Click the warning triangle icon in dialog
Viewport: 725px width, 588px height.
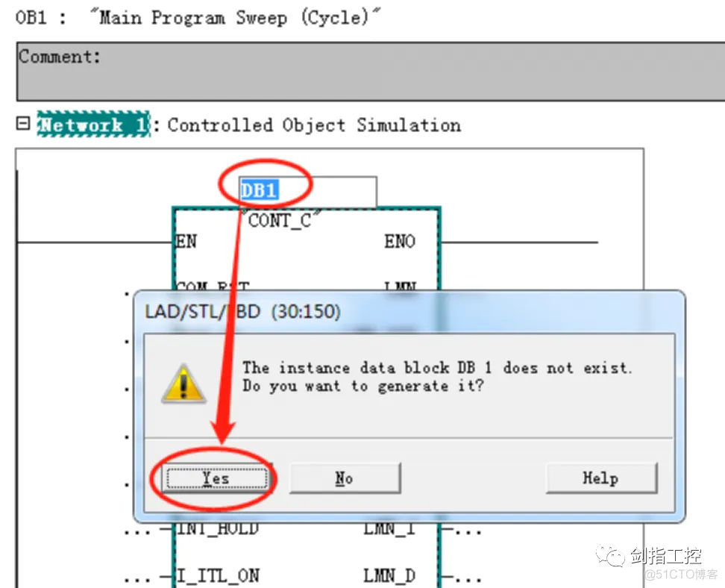(183, 384)
